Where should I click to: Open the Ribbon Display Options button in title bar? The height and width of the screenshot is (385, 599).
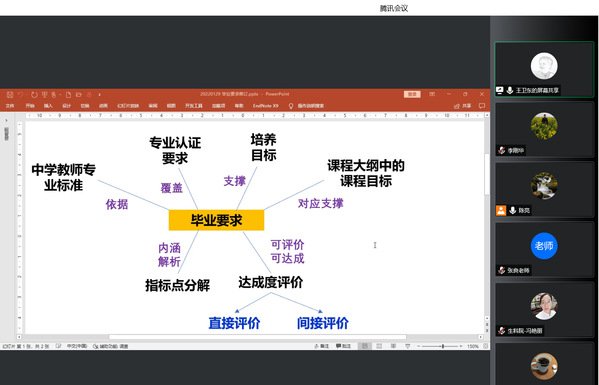click(432, 94)
